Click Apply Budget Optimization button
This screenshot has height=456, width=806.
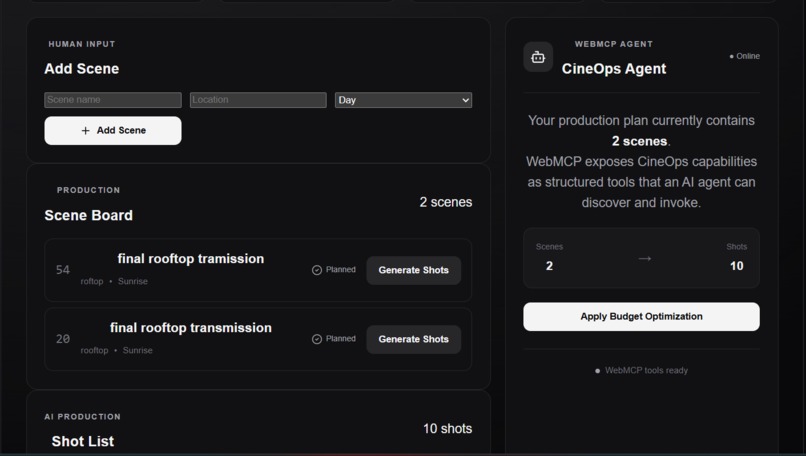coord(641,317)
